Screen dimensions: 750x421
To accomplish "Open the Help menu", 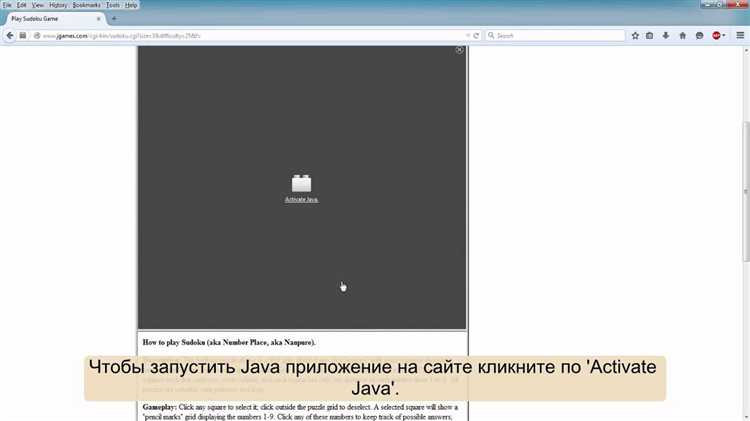I will tap(131, 5).
